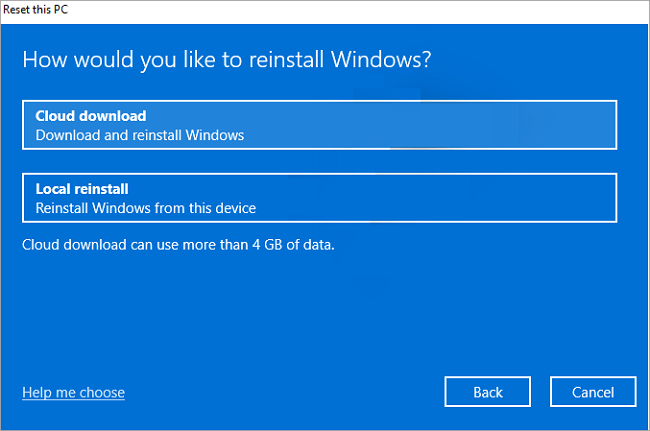
Task: Select Local reinstall option
Action: coord(319,198)
